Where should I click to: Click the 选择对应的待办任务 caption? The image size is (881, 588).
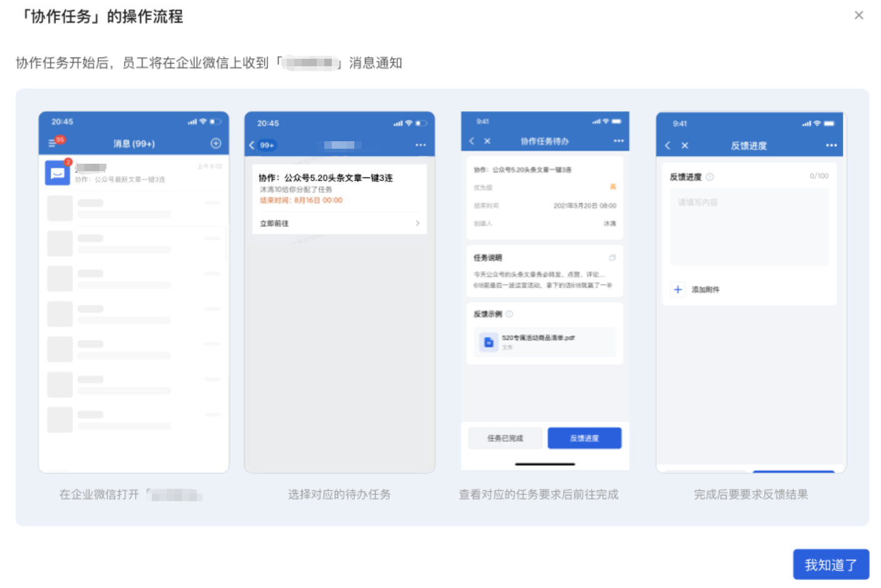coord(339,494)
